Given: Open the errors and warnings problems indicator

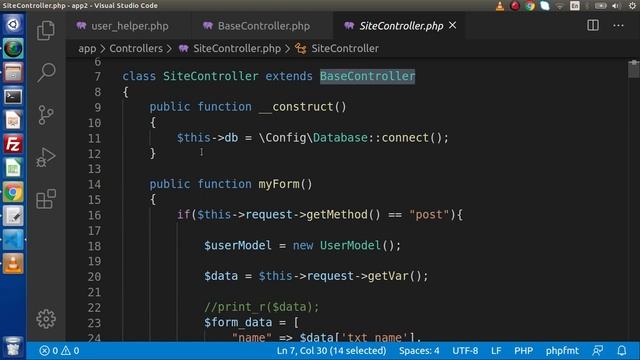Looking at the screenshot, I should 60,351.
